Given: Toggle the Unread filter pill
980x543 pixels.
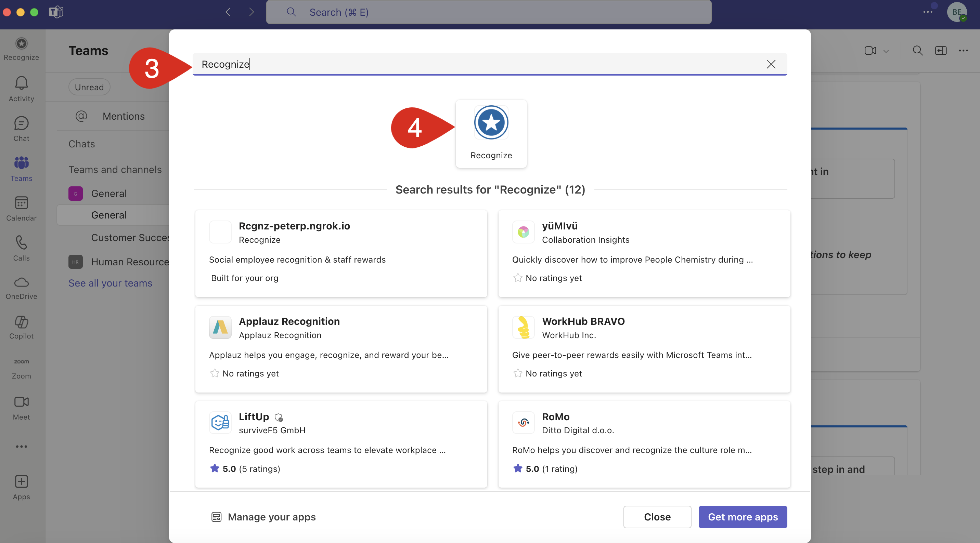Looking at the screenshot, I should click(89, 87).
